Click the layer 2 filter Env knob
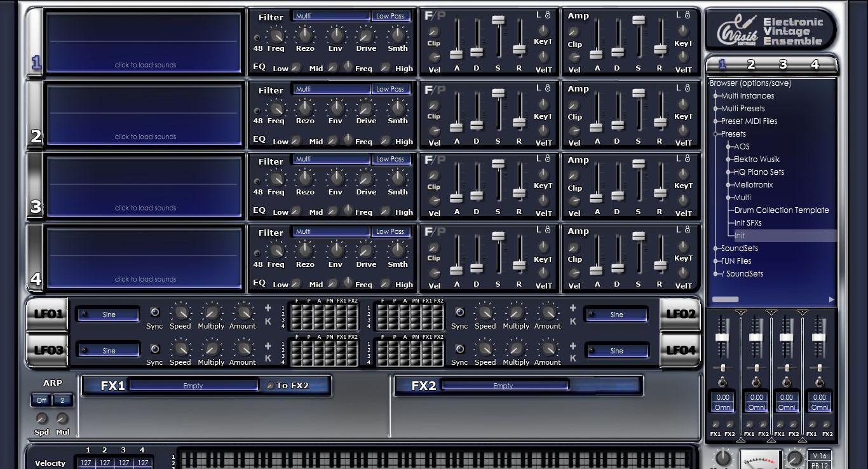Viewport: 868px width, 469px height. pos(336,107)
